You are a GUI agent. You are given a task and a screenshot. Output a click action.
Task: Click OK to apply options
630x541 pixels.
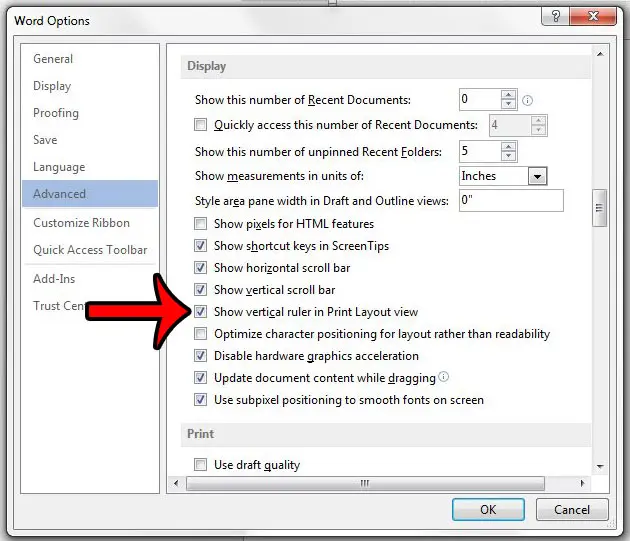tap(488, 510)
